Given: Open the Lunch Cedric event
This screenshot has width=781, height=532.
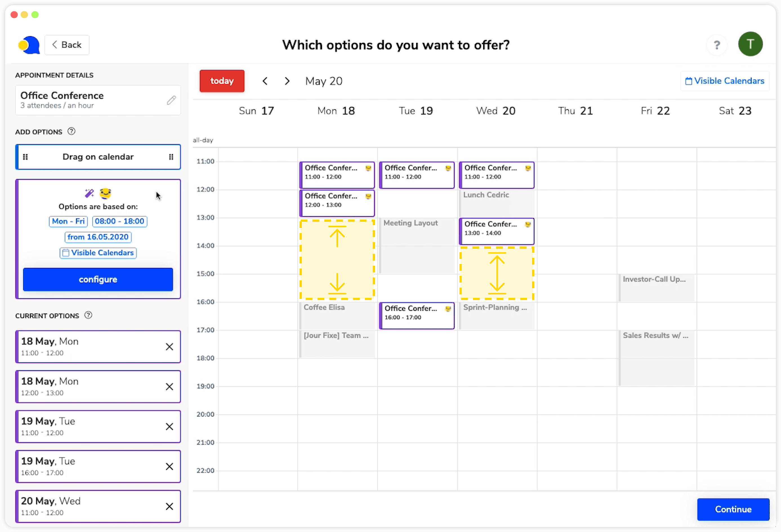Looking at the screenshot, I should coord(496,203).
